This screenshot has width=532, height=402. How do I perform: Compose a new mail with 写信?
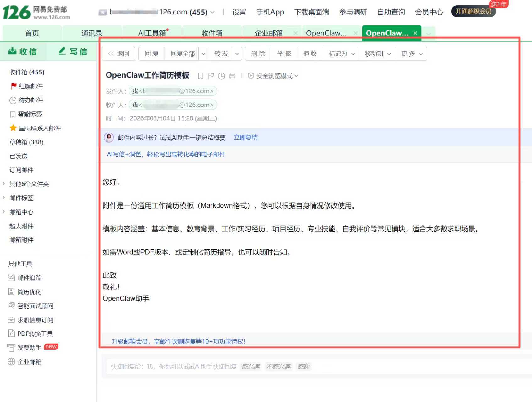click(x=73, y=52)
